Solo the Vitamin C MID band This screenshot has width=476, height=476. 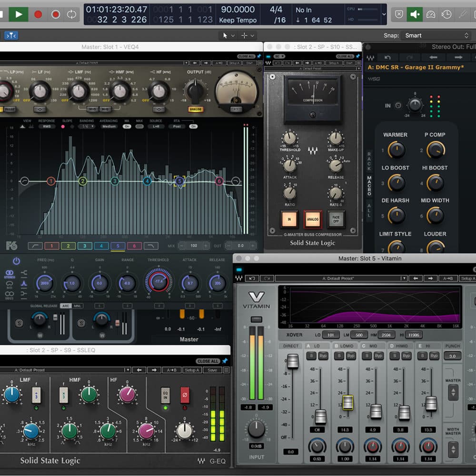(367, 356)
